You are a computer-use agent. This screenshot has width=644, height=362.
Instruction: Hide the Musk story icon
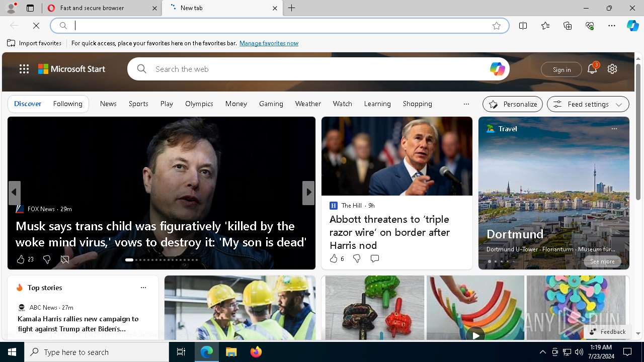[x=65, y=259]
